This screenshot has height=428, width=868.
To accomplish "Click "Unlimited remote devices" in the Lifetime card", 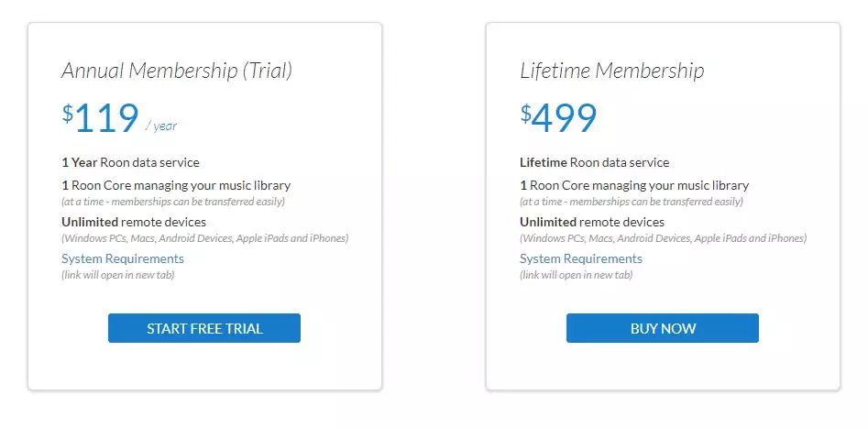I will pos(592,222).
